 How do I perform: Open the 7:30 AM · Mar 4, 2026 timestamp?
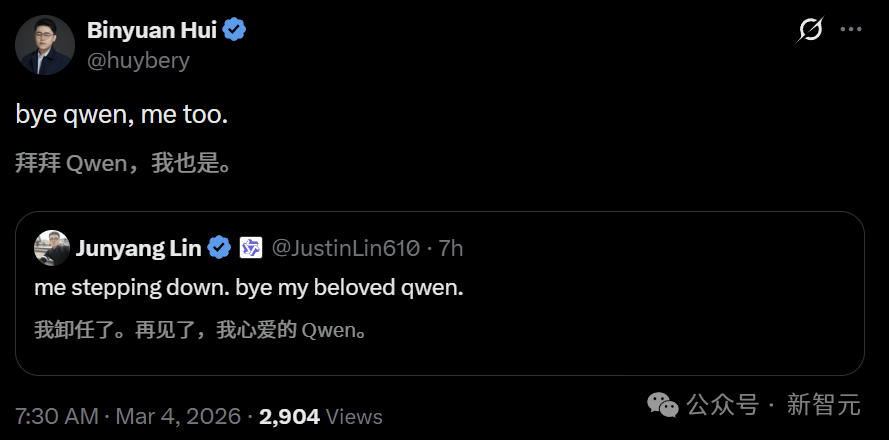pyautogui.click(x=129, y=416)
